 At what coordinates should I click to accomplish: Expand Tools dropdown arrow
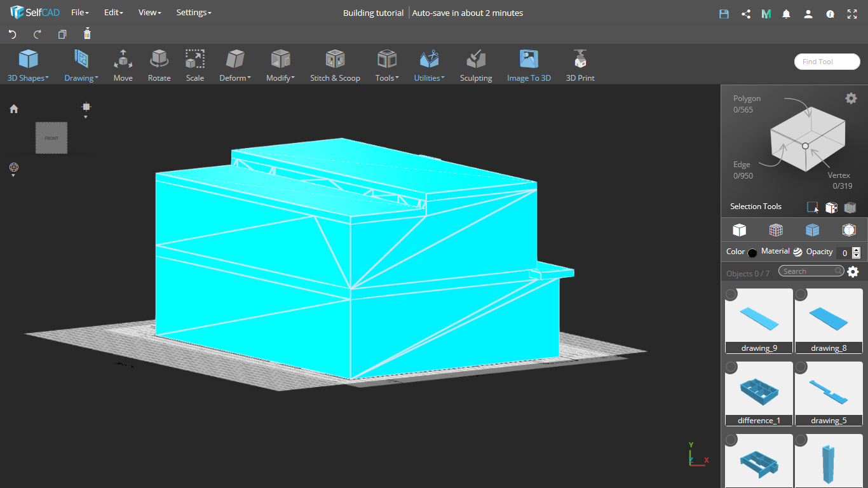[x=397, y=78]
